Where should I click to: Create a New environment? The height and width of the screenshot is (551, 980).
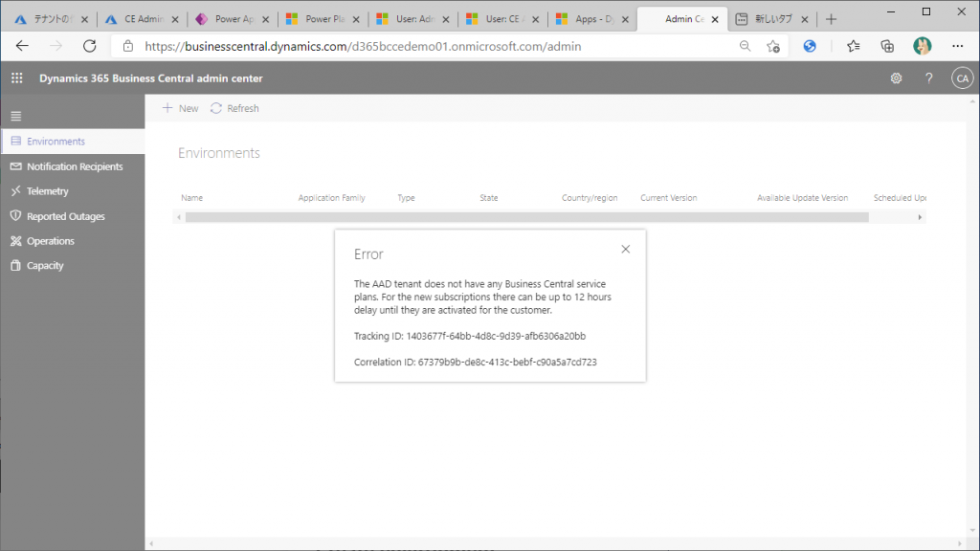(x=180, y=108)
